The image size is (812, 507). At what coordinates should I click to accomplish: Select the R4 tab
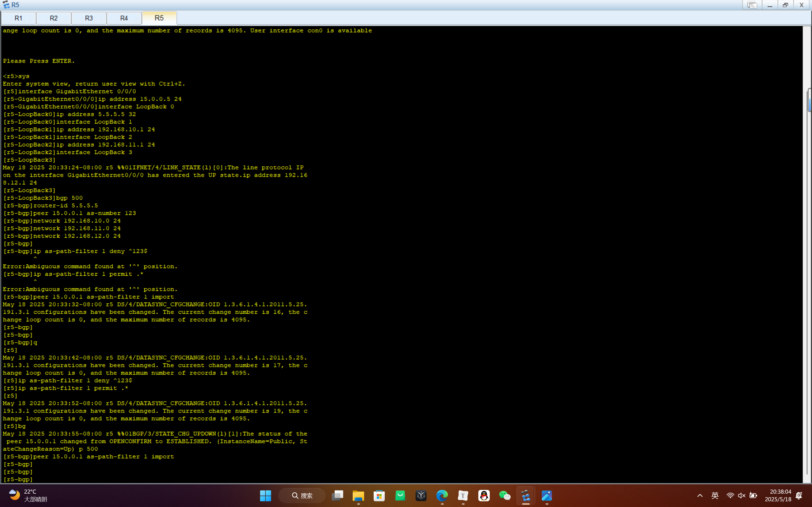click(x=124, y=18)
